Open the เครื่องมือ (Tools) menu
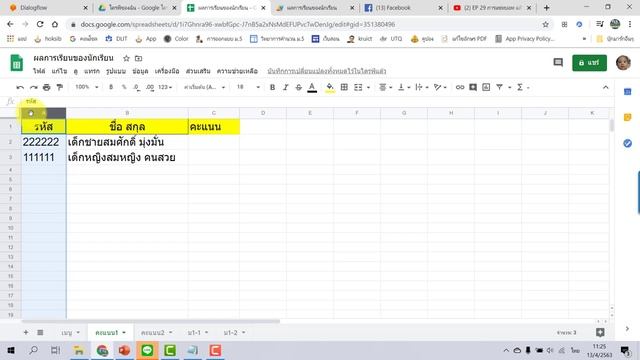 (167, 71)
